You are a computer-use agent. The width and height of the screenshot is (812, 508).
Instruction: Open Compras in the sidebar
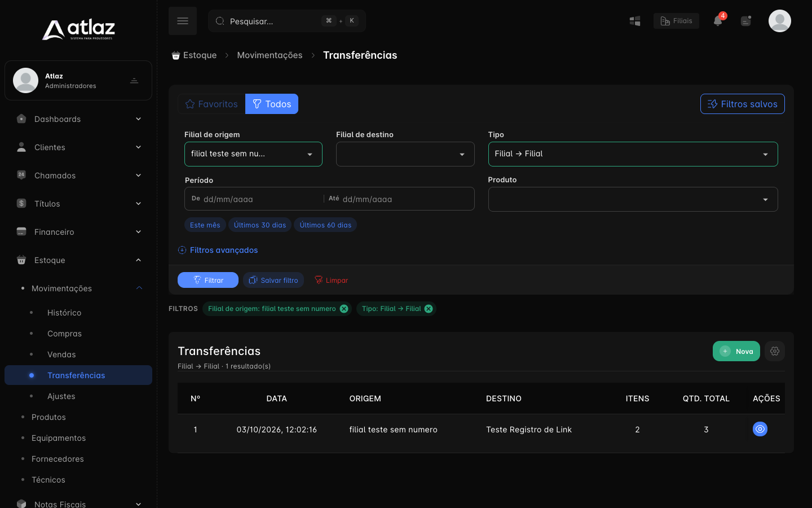(x=64, y=334)
